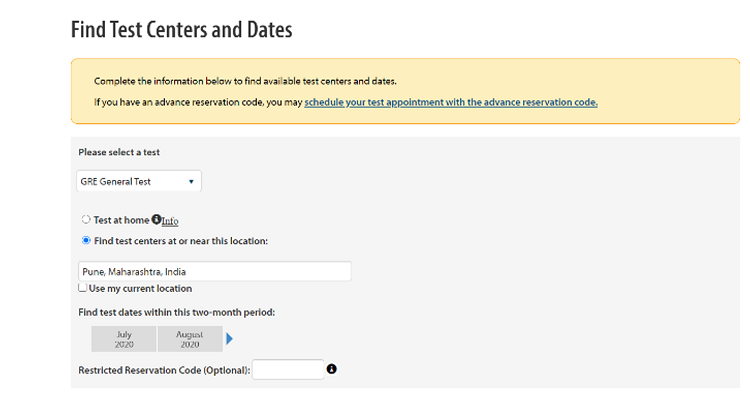Screen dimensions: 750x414
Task: Select the July 2020 month tab
Action: [x=124, y=339]
